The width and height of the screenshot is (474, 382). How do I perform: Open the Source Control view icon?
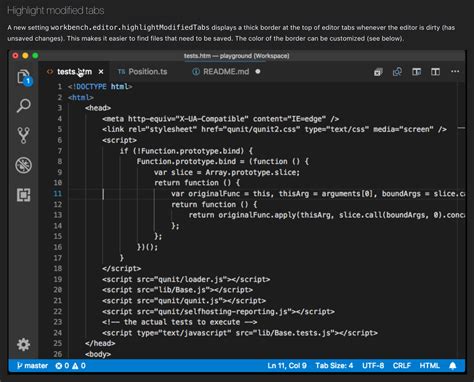click(24, 135)
